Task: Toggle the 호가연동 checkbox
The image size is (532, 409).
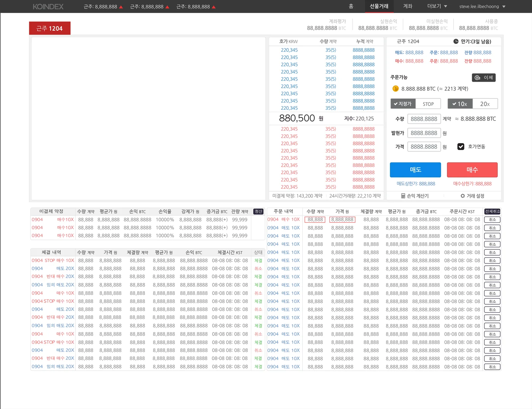Action: [x=461, y=147]
